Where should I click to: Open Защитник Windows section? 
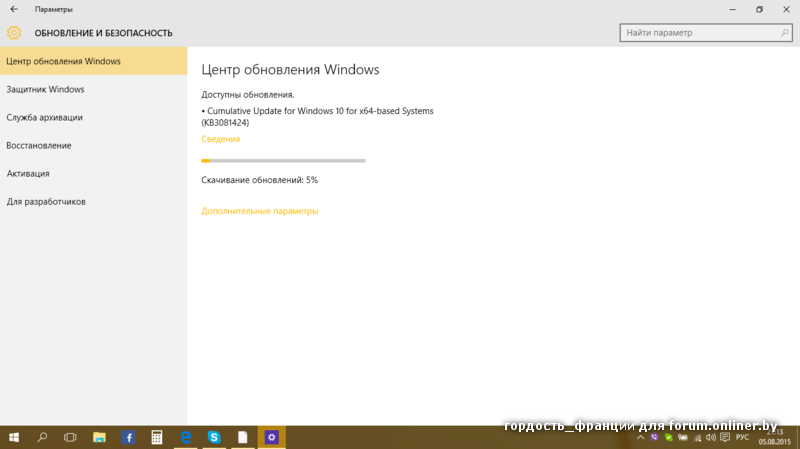coord(94,89)
